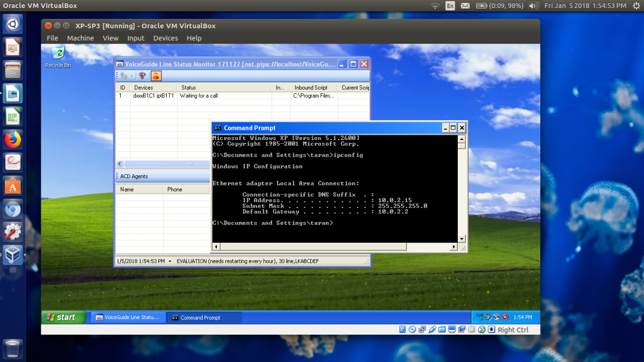Click the VirtualBox keyboard capture arrow indicator
Viewport: 644px width, 362px height.
(491, 329)
